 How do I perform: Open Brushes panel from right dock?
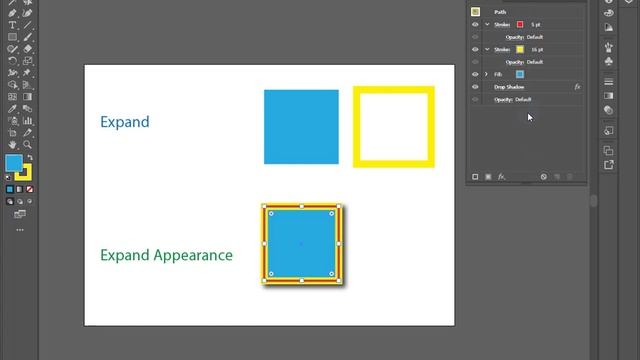[x=609, y=47]
